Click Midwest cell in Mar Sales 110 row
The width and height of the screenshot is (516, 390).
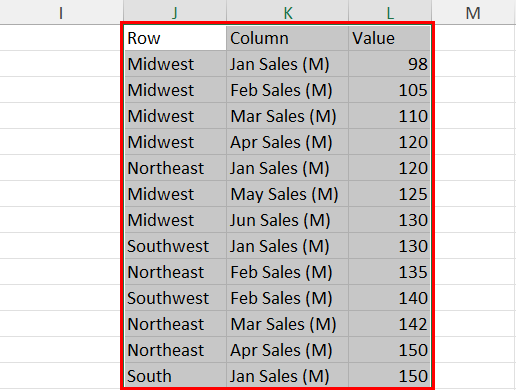[175, 116]
